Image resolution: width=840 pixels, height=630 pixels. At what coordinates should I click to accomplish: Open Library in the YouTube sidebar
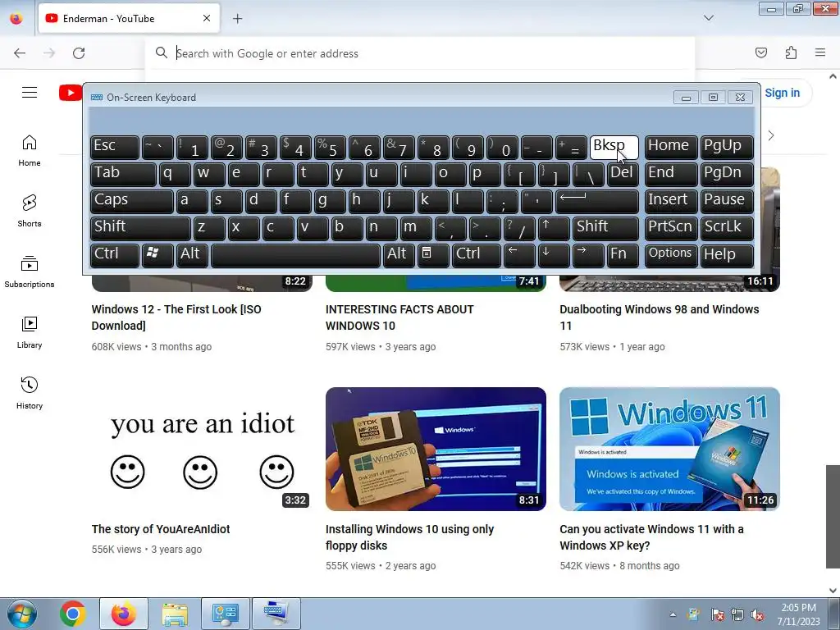tap(30, 333)
